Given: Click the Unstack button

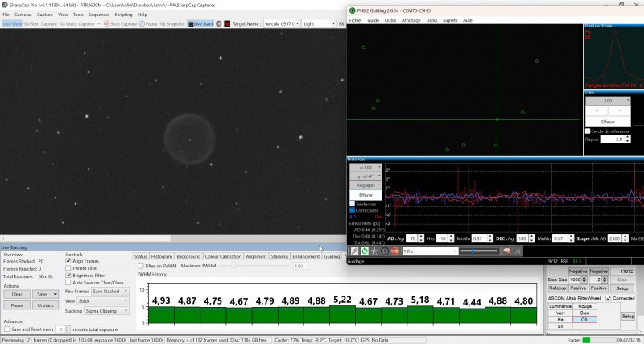Looking at the screenshot, I should [x=45, y=305].
